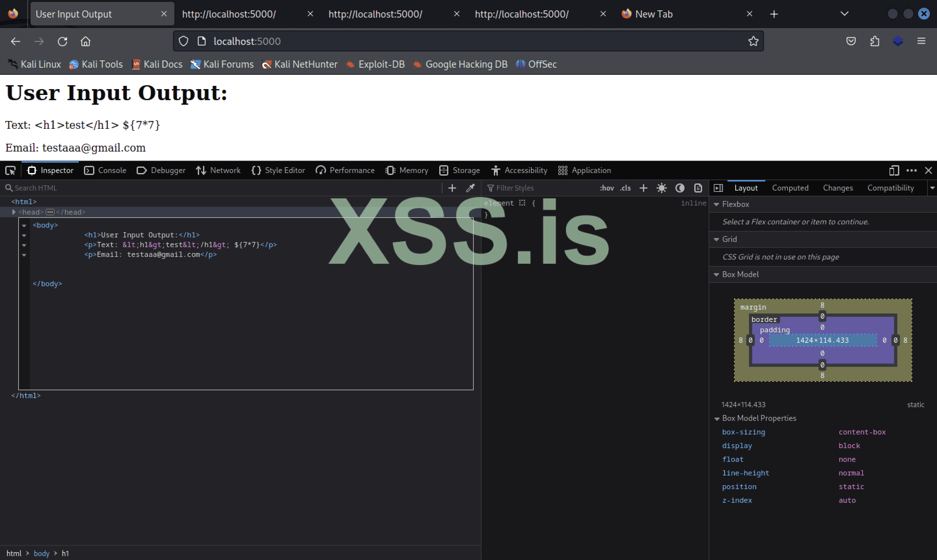This screenshot has height=560, width=937.
Task: Reload the current page
Action: pyautogui.click(x=62, y=41)
